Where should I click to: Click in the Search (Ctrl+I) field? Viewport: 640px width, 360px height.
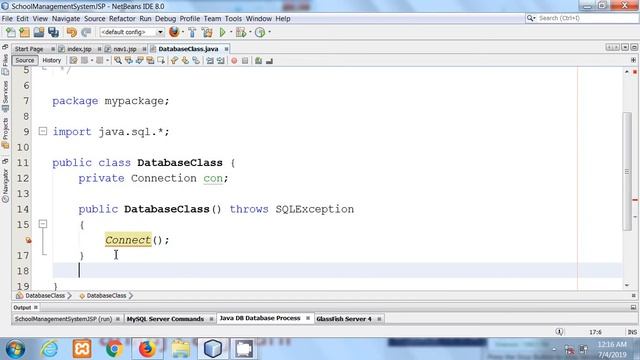tap(586, 18)
